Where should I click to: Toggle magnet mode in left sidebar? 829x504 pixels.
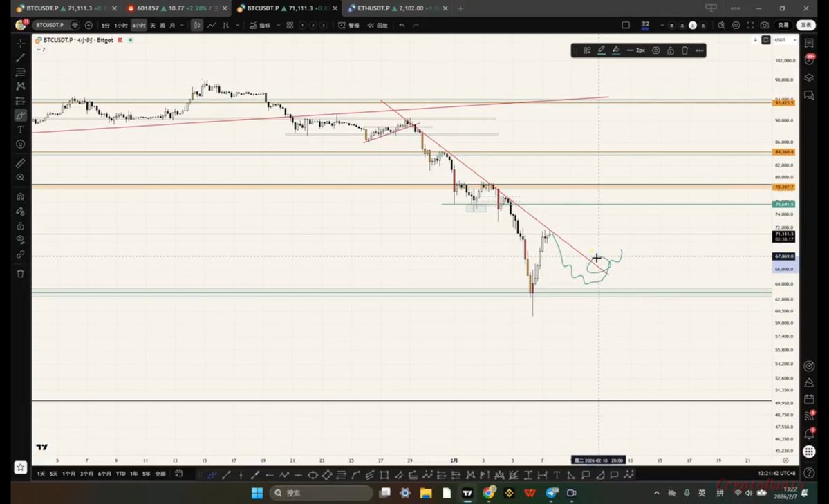[x=21, y=197]
